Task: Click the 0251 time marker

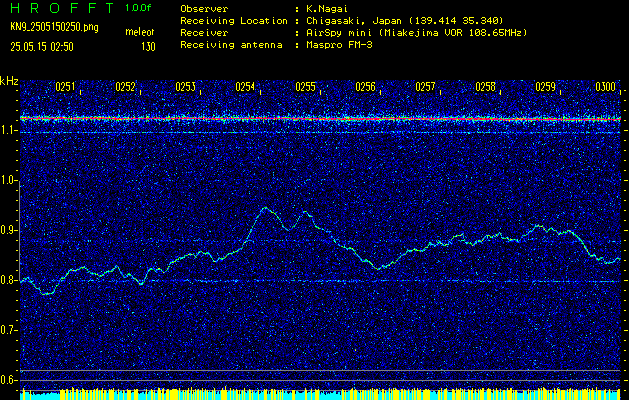Action: 65,87
